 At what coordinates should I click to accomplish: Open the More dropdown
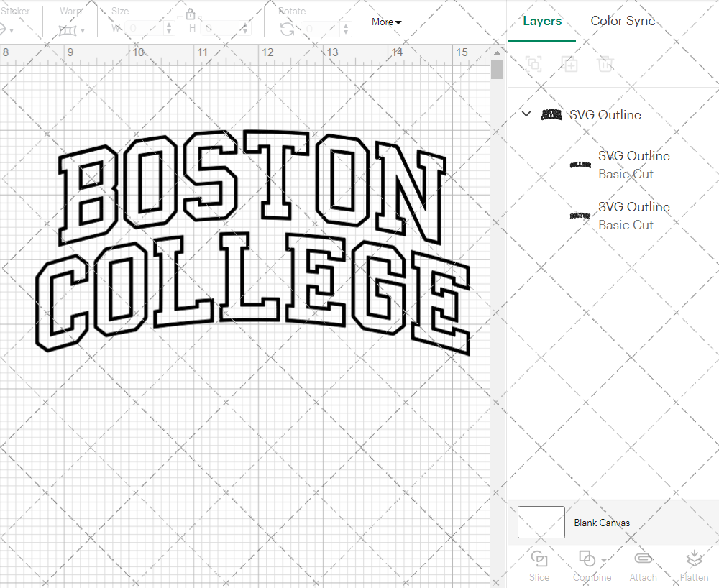(x=386, y=22)
